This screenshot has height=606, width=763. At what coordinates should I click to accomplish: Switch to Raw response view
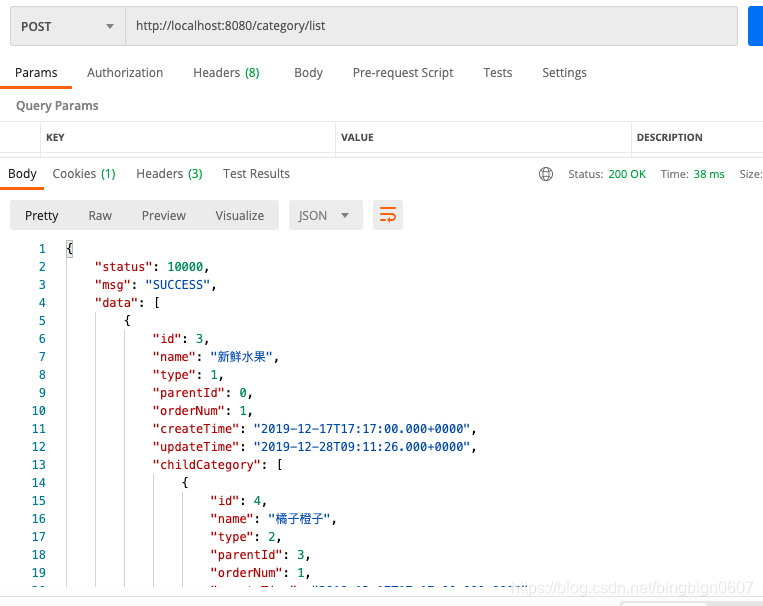pyautogui.click(x=100, y=215)
